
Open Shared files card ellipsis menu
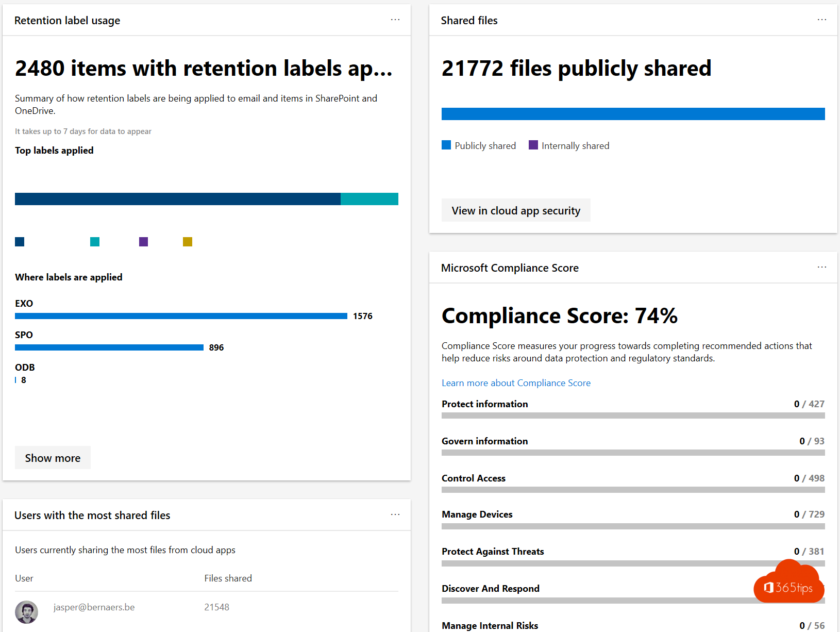coord(822,20)
